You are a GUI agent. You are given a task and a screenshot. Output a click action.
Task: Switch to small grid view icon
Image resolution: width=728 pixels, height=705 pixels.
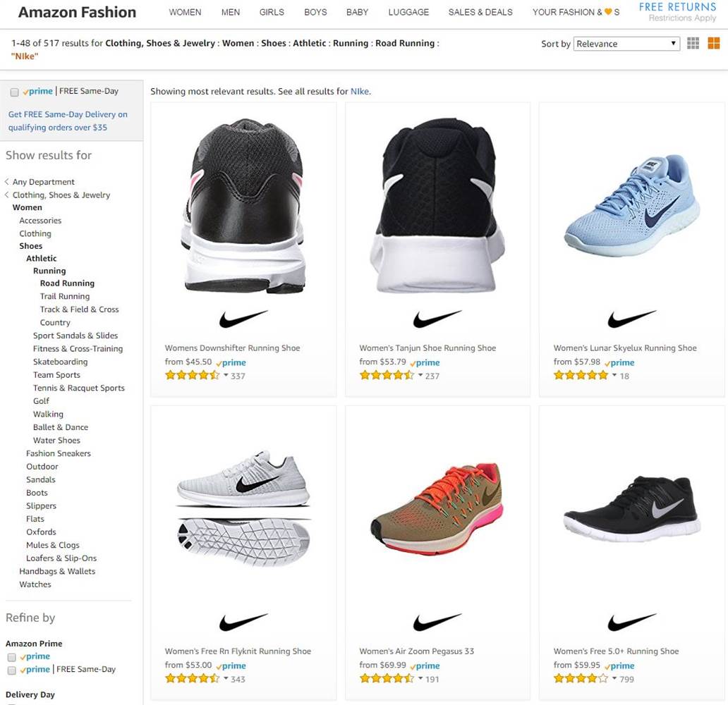pyautogui.click(x=693, y=44)
